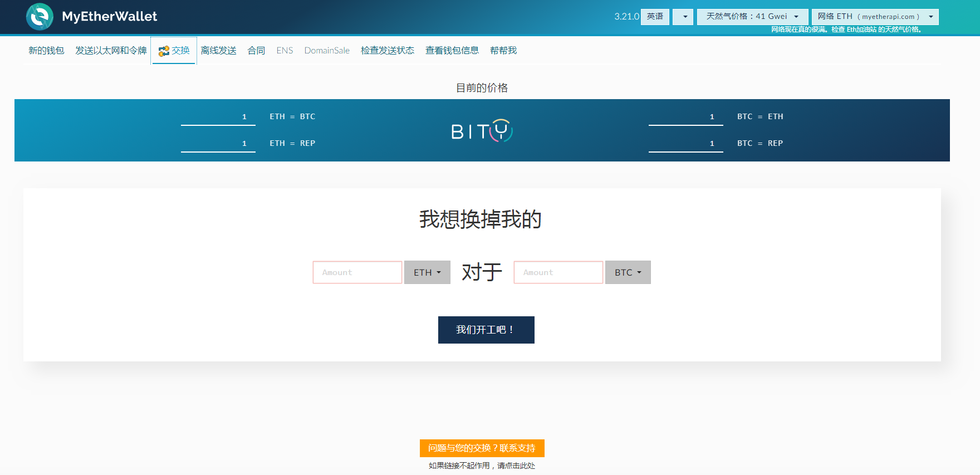Open the 新的钱包 tab
The height and width of the screenshot is (475, 980).
(x=46, y=51)
